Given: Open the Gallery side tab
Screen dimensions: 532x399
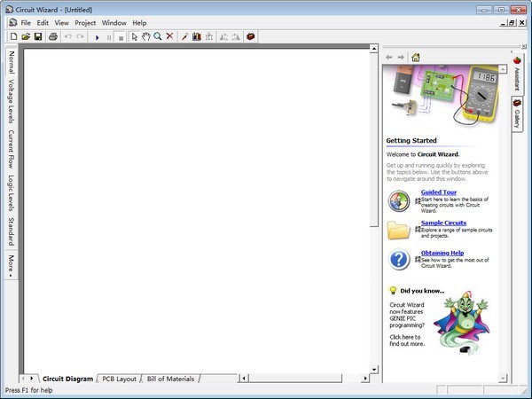Looking at the screenshot, I should pyautogui.click(x=517, y=114).
